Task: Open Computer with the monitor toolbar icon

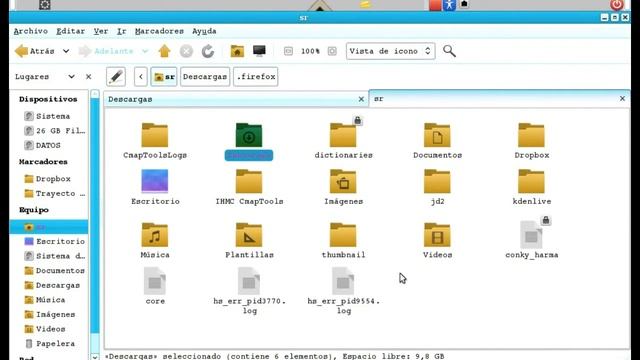Action: [259, 51]
